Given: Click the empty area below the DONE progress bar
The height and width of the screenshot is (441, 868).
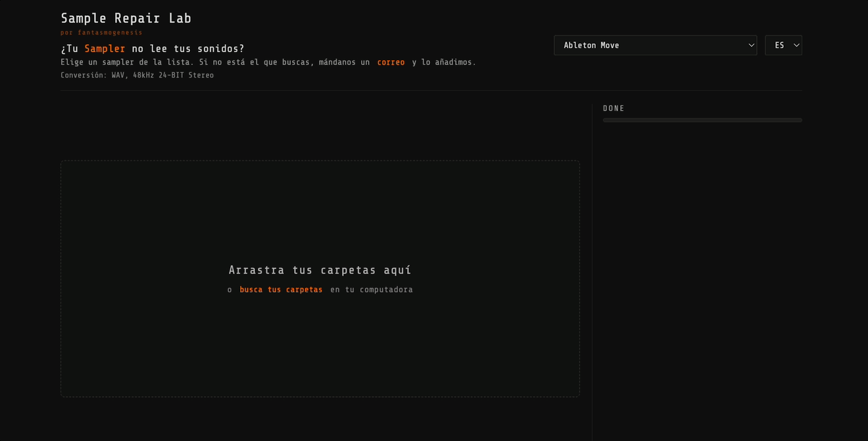Looking at the screenshot, I should pos(702,263).
